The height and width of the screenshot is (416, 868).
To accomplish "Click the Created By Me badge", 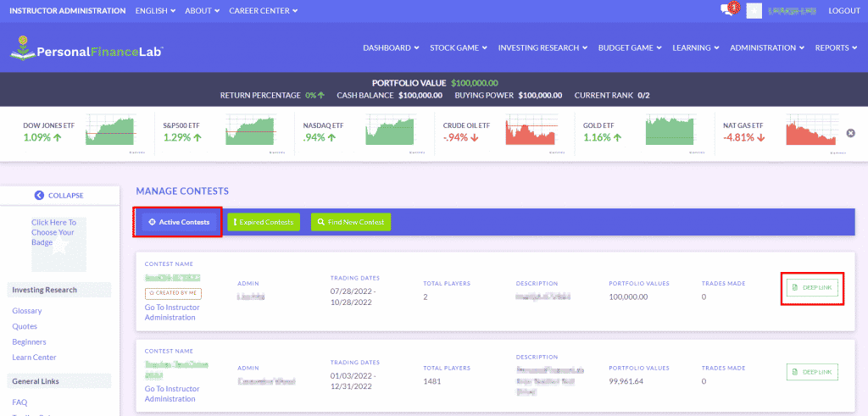I will click(173, 294).
